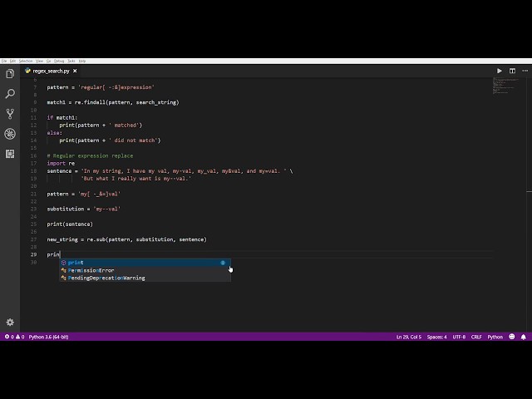Image resolution: width=532 pixels, height=399 pixels.
Task: Choose the PendingDeprecationWarning autocomplete suggestion
Action: pos(145,278)
